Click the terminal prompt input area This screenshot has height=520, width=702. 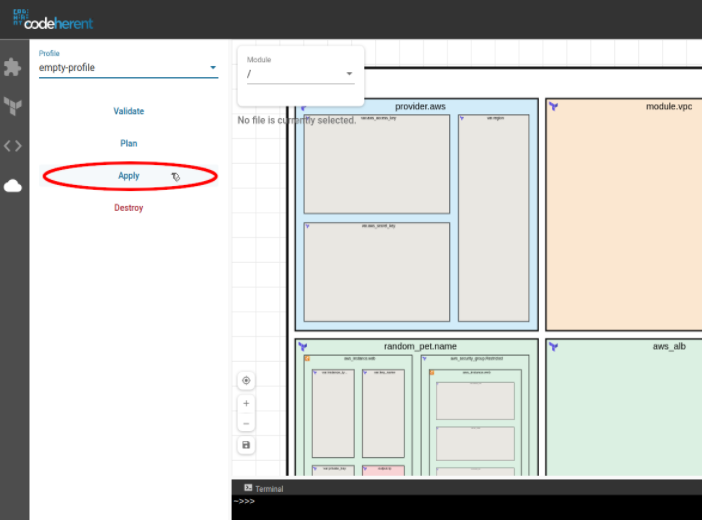467,507
